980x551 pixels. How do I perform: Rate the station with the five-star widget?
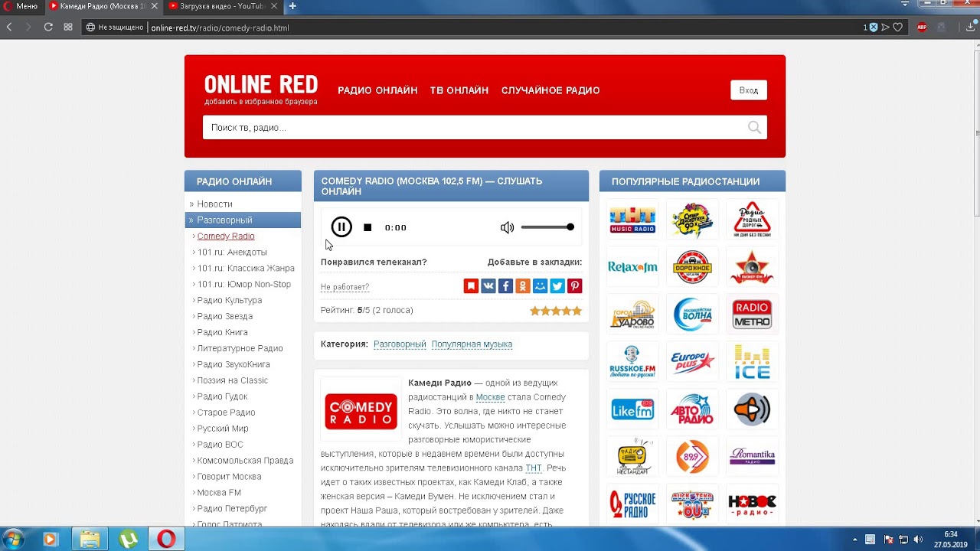coord(556,311)
